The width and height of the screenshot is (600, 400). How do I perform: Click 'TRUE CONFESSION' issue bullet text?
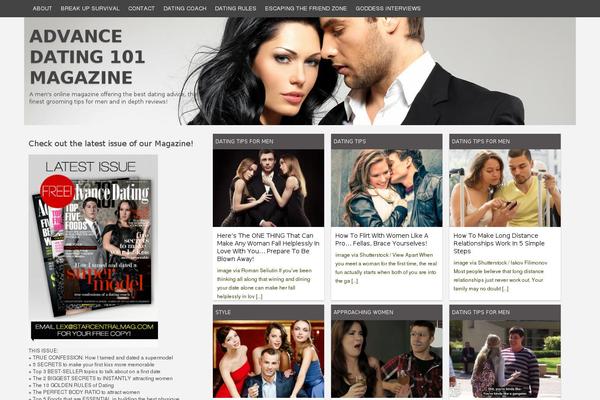coord(101,358)
